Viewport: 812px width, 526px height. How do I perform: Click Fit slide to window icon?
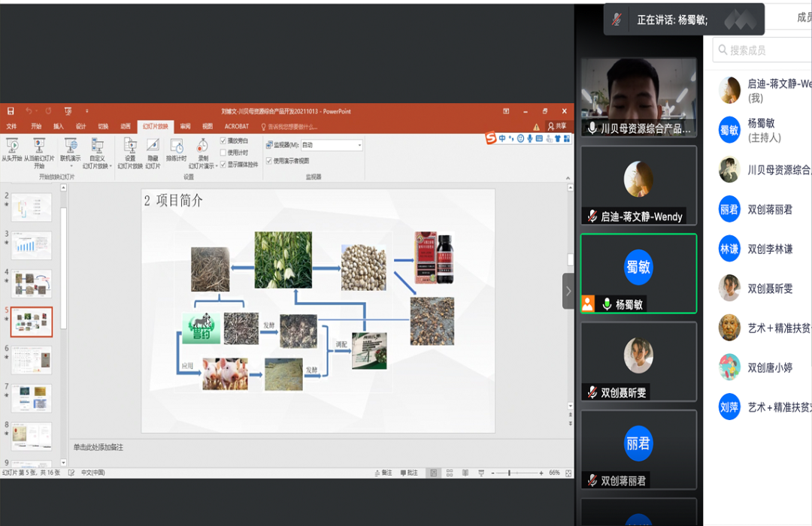tap(568, 473)
